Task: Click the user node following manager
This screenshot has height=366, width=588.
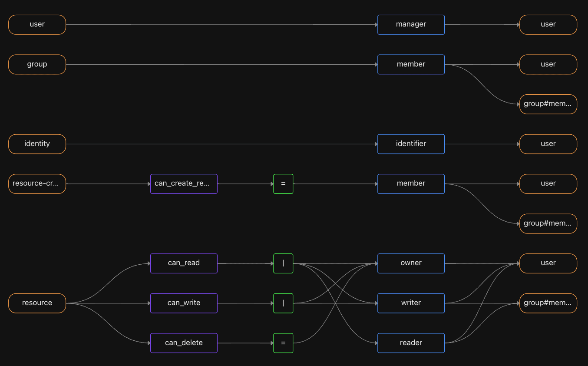Action: [548, 25]
